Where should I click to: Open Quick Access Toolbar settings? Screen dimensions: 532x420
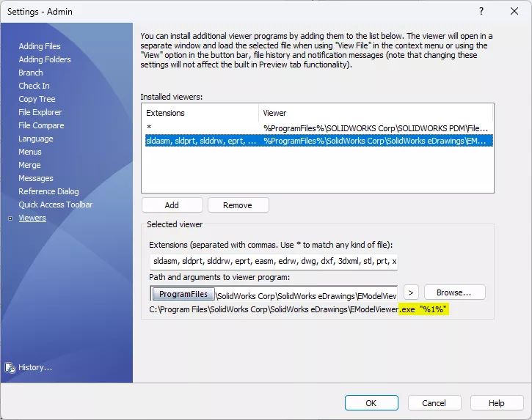pos(55,205)
